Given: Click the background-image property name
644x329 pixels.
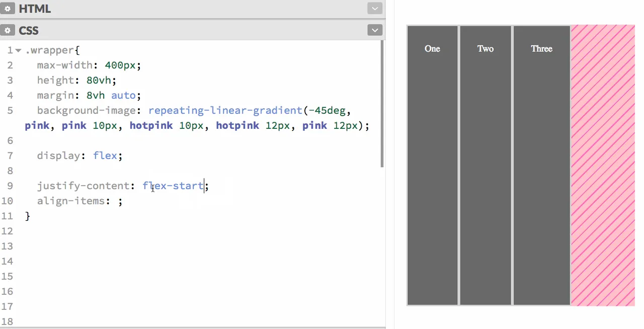Looking at the screenshot, I should [87, 111].
